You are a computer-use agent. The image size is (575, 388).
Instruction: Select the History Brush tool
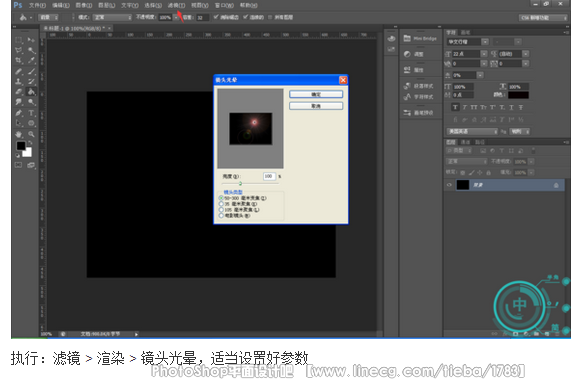pos(31,81)
